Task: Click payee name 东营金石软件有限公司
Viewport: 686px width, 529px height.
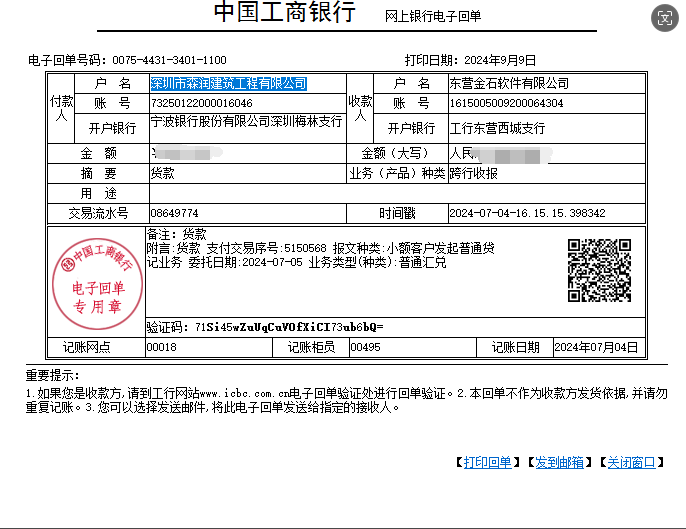Action: [x=509, y=83]
